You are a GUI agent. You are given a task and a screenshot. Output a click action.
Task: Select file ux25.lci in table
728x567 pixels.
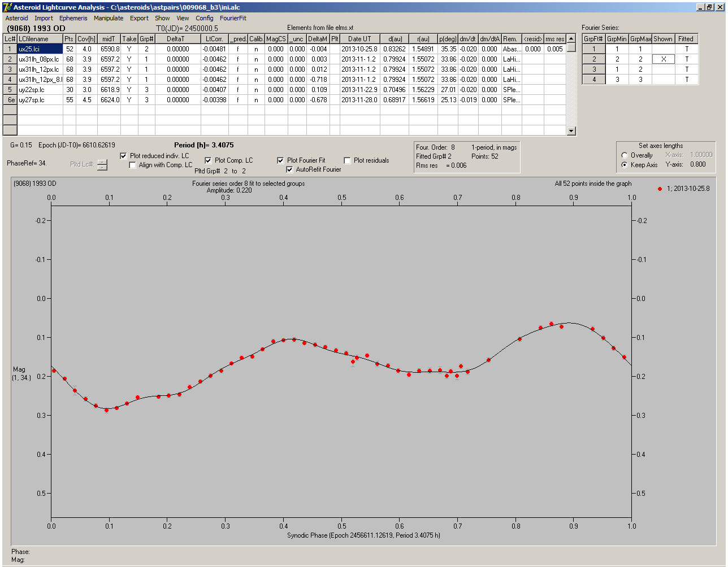tap(40, 49)
